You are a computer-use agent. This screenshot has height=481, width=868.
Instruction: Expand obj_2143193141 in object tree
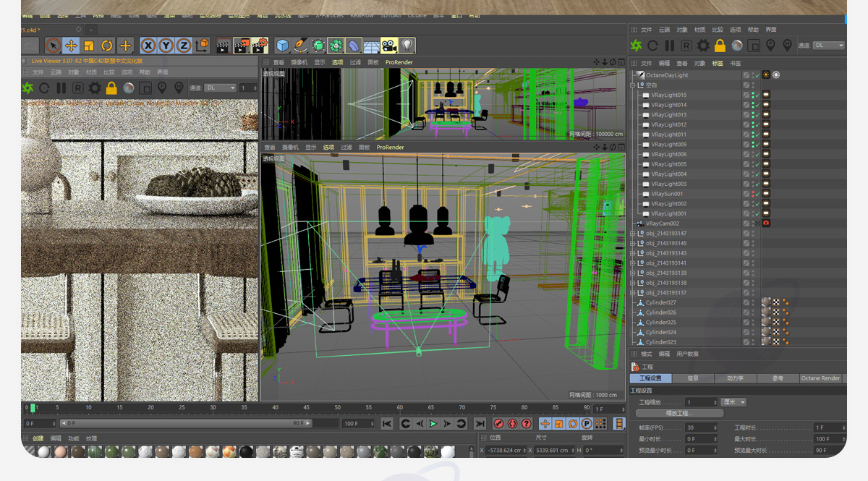(x=633, y=263)
